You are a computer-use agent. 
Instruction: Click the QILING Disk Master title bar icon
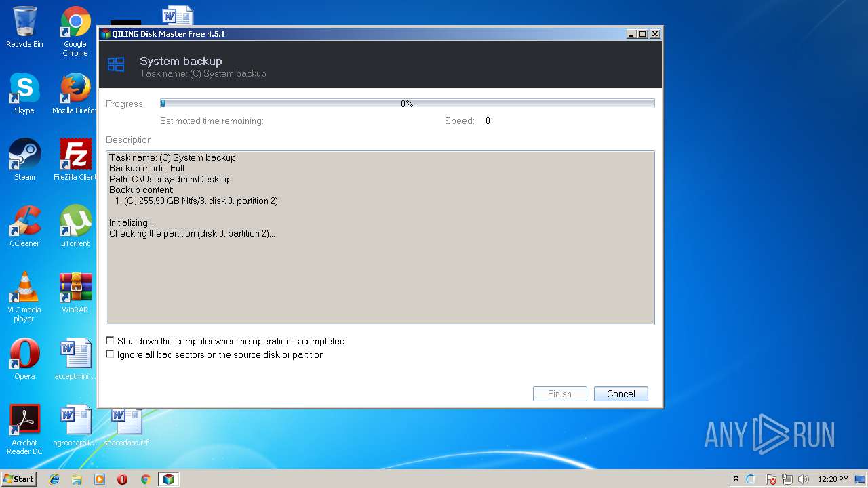(106, 34)
